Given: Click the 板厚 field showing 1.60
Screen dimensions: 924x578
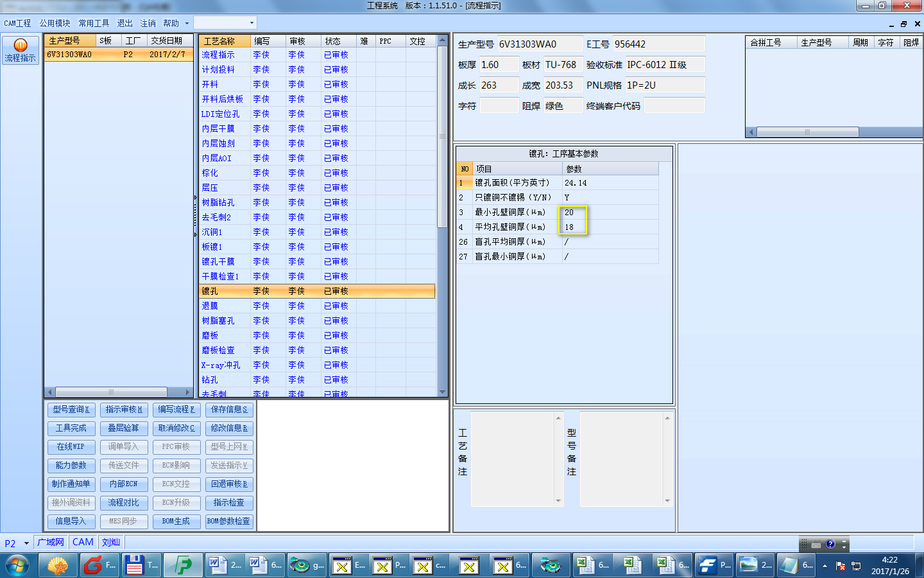Looking at the screenshot, I should (499, 65).
